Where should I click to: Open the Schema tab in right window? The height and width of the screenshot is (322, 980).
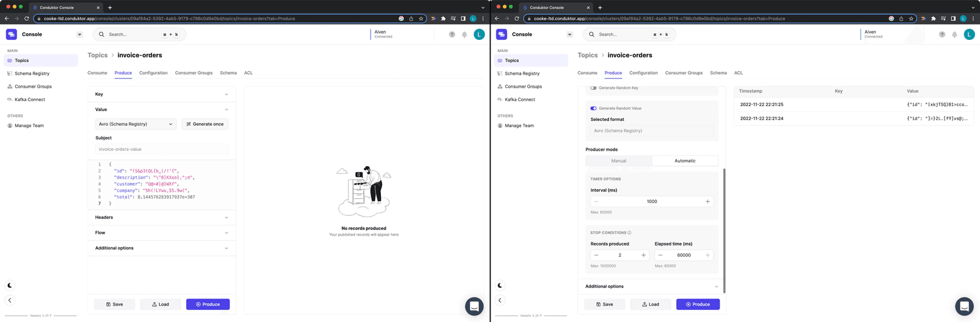(x=718, y=73)
